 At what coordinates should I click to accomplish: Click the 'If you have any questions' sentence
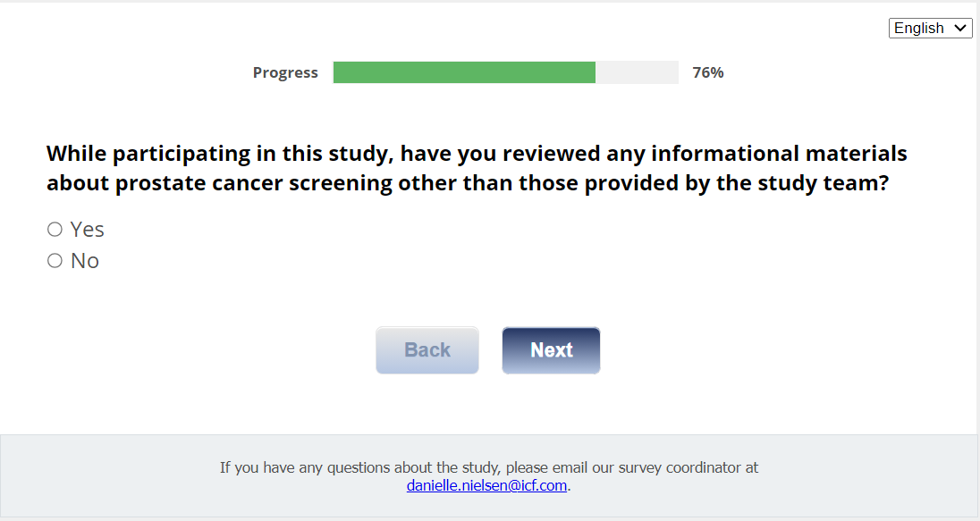coord(358,467)
